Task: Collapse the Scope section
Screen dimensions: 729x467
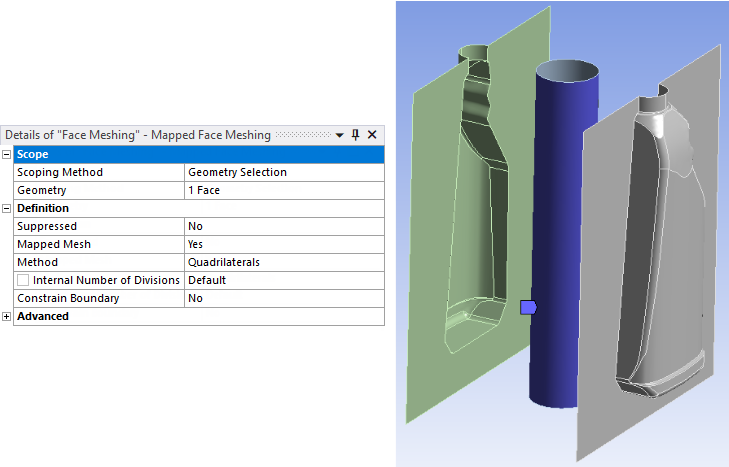Action: (x=7, y=154)
